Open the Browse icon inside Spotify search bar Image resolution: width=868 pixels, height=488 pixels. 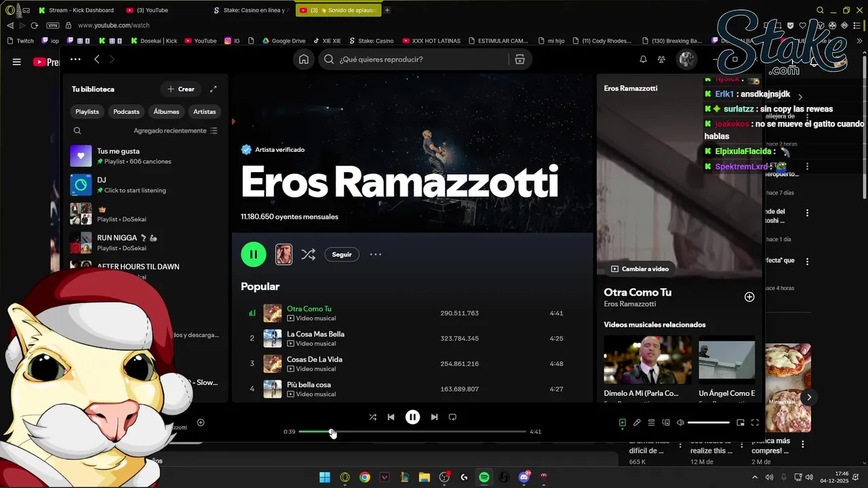520,60
